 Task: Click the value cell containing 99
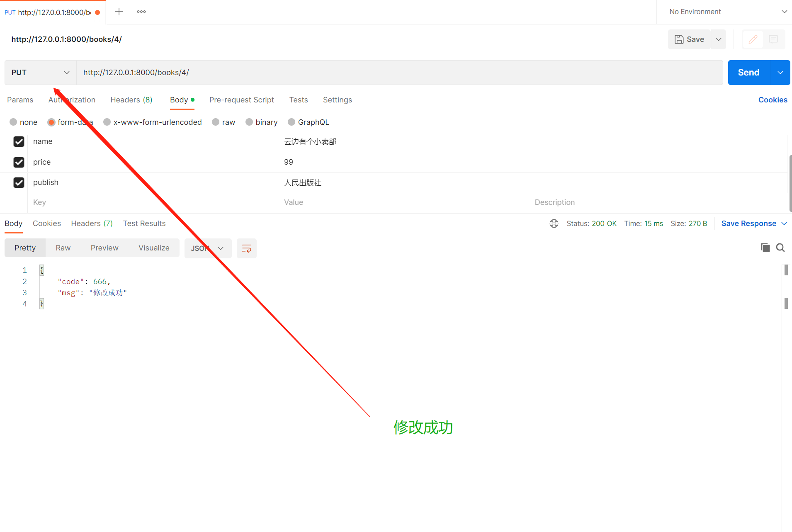[x=403, y=162]
